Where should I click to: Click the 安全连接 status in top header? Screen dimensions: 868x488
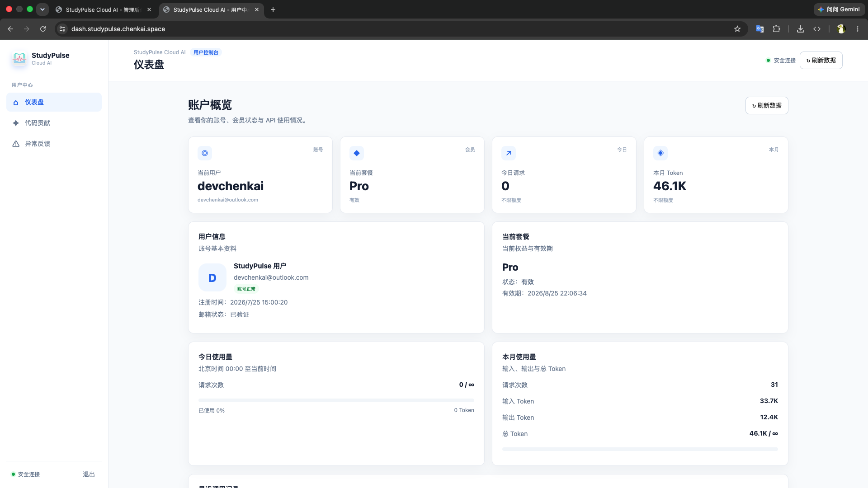781,60
